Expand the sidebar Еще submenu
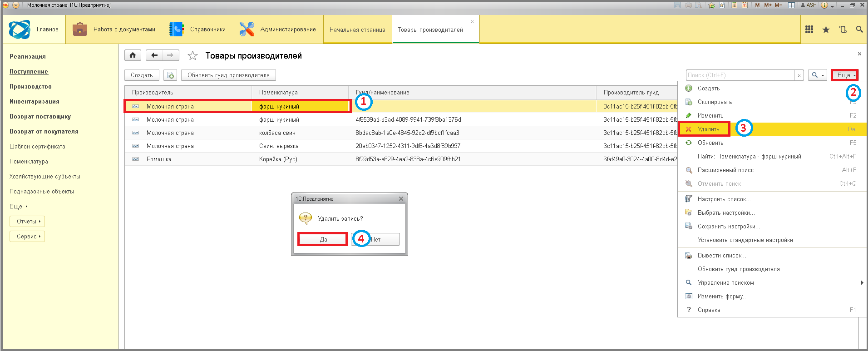This screenshot has width=868, height=351. point(19,207)
